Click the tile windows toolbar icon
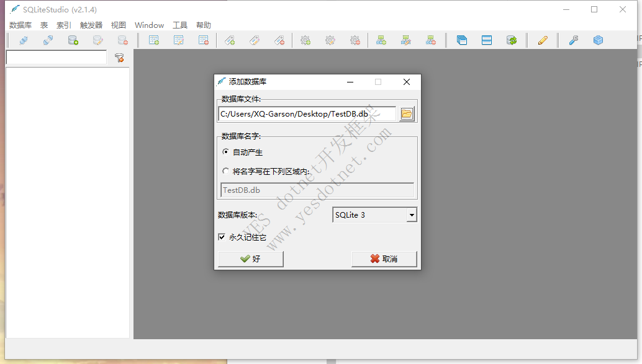The width and height of the screenshot is (642, 364). (487, 40)
